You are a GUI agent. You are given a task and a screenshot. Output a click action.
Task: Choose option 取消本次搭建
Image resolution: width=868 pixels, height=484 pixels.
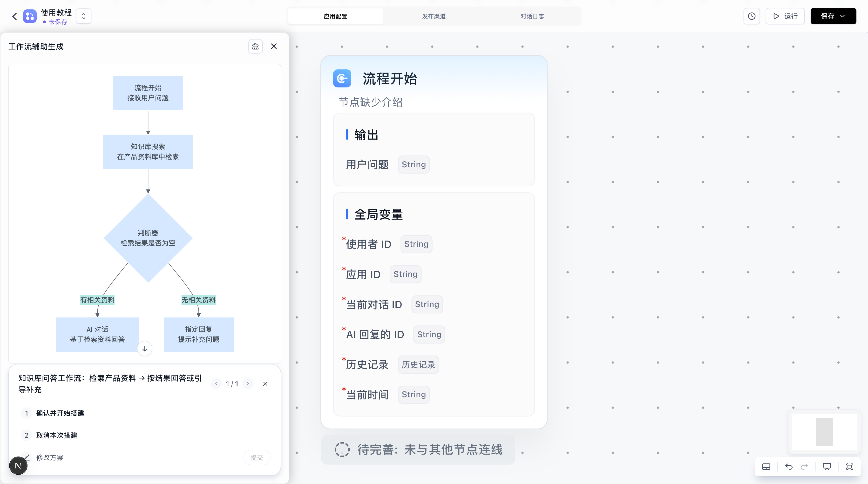145,436
